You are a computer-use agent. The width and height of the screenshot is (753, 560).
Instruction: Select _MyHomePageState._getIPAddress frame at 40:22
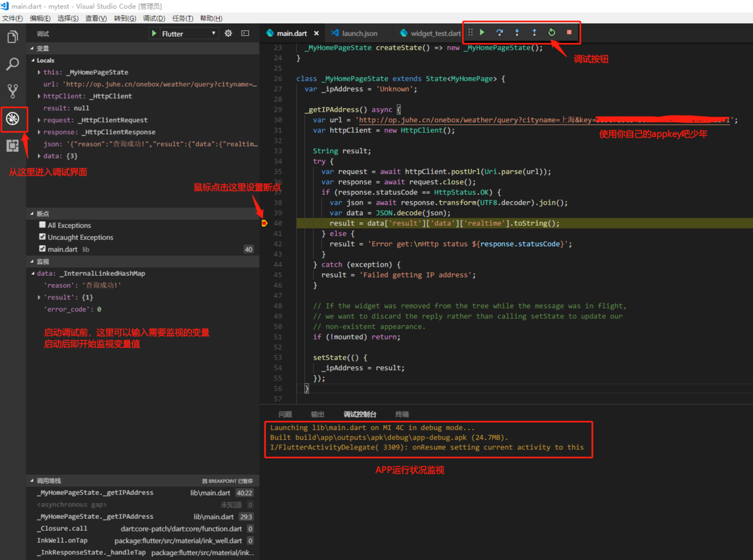click(143, 493)
